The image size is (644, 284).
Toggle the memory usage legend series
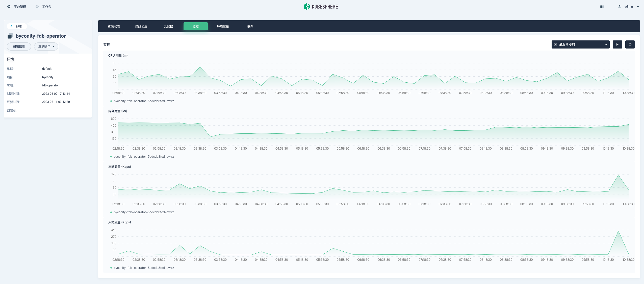(x=143, y=157)
